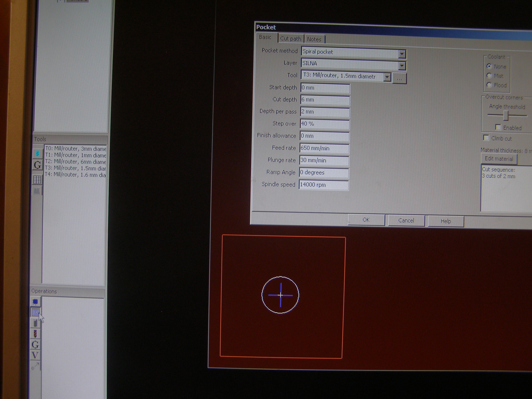Create a contour operation with blue square icon
532x399 pixels.
pyautogui.click(x=35, y=302)
